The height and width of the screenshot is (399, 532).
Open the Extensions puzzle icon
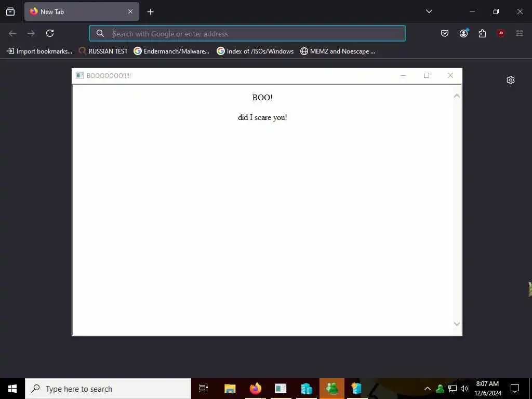coord(482,33)
